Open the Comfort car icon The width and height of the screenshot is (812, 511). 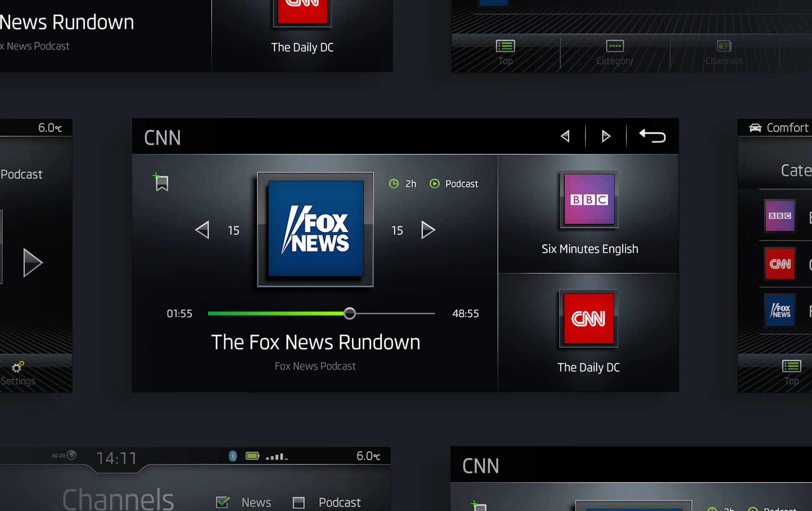(x=756, y=128)
